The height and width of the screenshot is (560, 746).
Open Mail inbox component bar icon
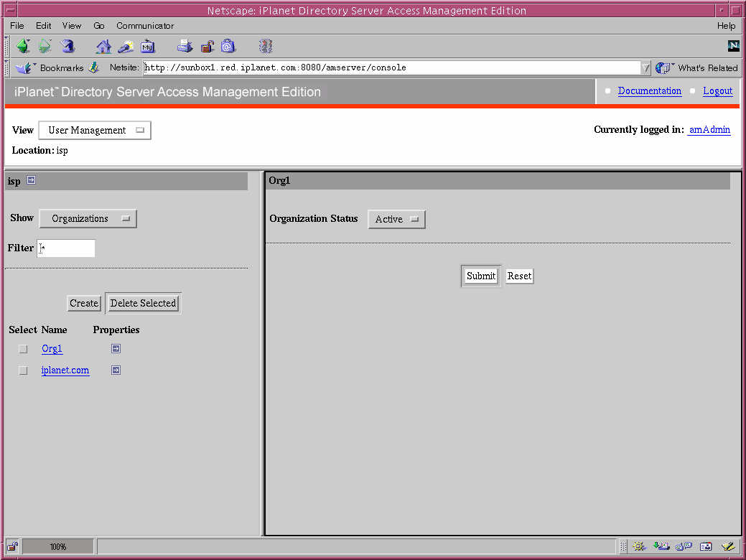(661, 546)
